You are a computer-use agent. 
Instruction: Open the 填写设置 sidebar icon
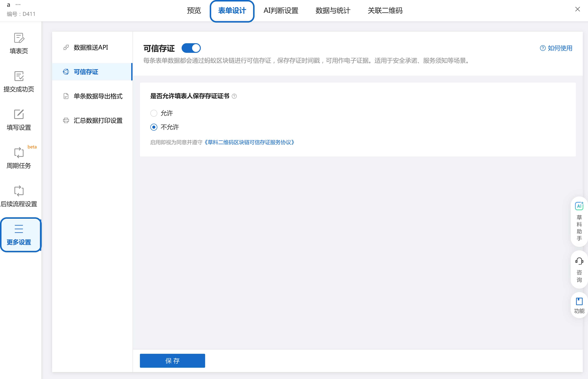(19, 115)
